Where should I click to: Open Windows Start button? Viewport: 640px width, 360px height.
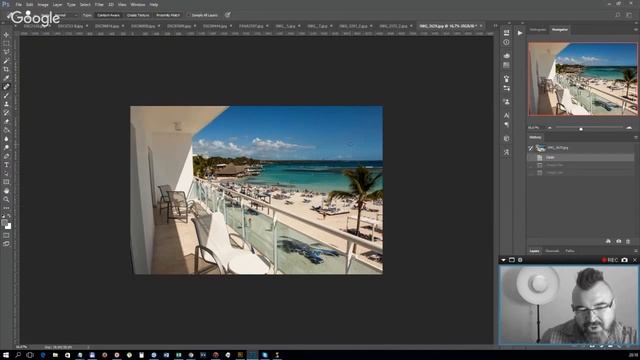6,355
